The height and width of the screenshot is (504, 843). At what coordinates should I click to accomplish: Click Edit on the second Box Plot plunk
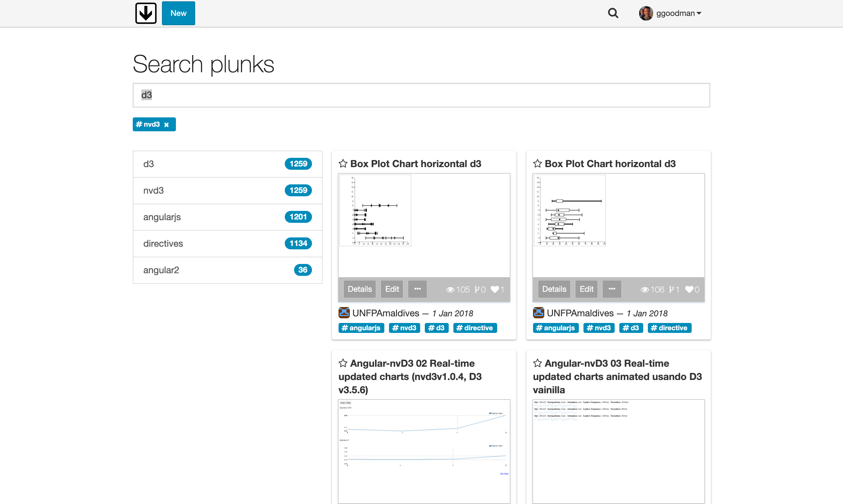pyautogui.click(x=586, y=289)
